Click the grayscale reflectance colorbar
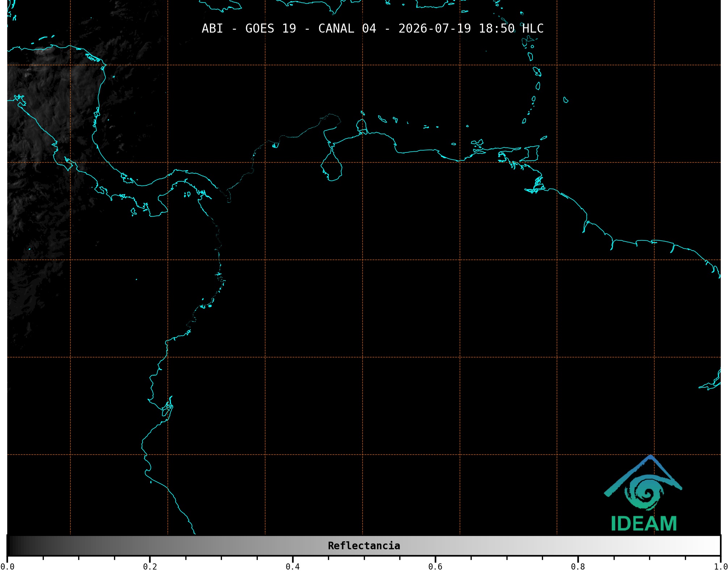728x571 pixels. (364, 545)
